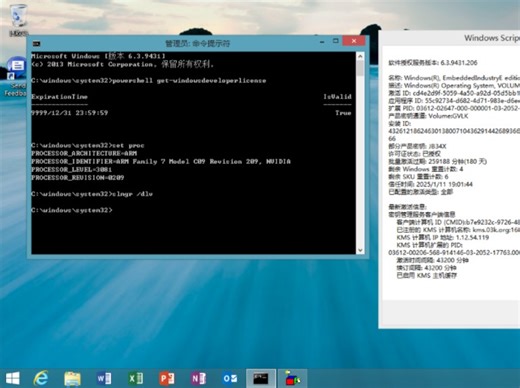The height and width of the screenshot is (388, 520).
Task: Launch PowerPoint from the taskbar
Action: [x=167, y=379]
